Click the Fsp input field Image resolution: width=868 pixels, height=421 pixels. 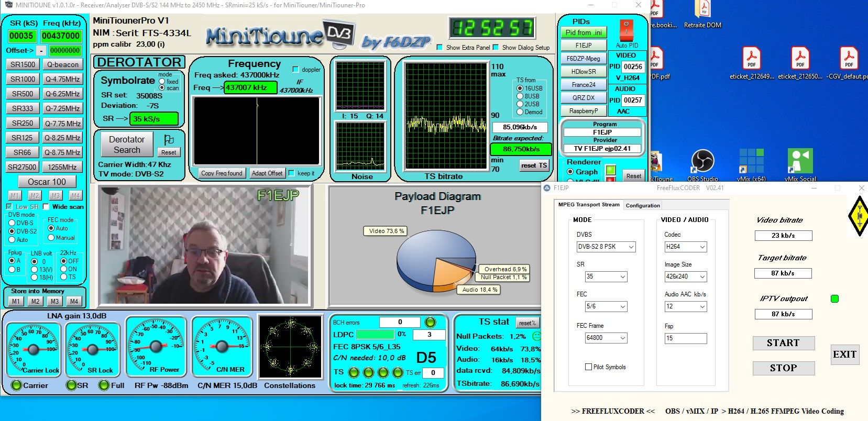[686, 338]
